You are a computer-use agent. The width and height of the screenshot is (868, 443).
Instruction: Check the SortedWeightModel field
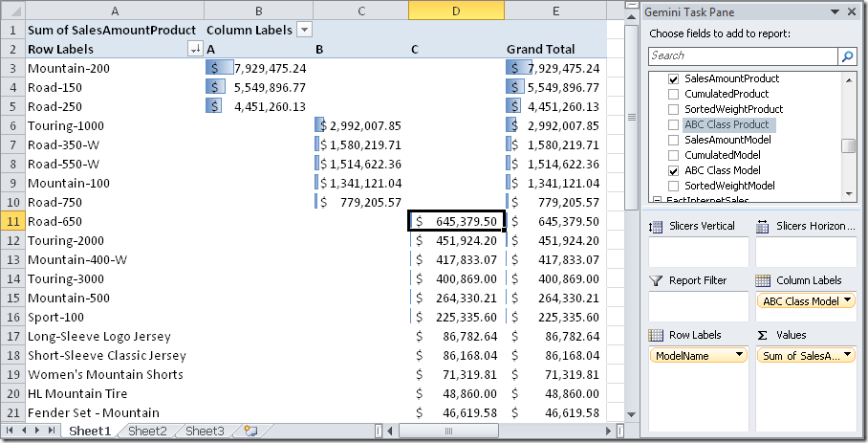pos(673,186)
